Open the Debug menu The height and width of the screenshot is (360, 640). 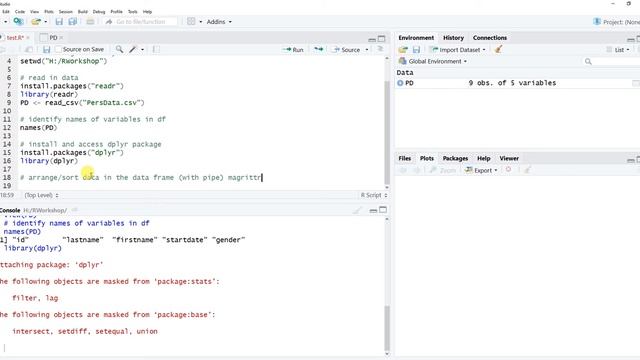click(x=99, y=12)
